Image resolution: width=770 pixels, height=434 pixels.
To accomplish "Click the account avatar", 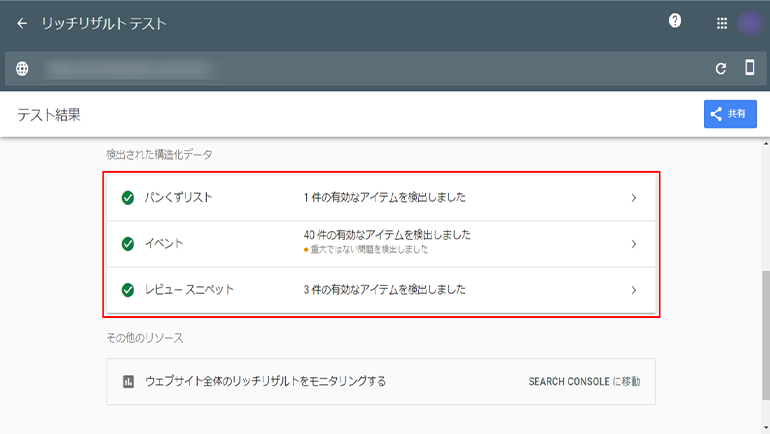I will (x=750, y=23).
